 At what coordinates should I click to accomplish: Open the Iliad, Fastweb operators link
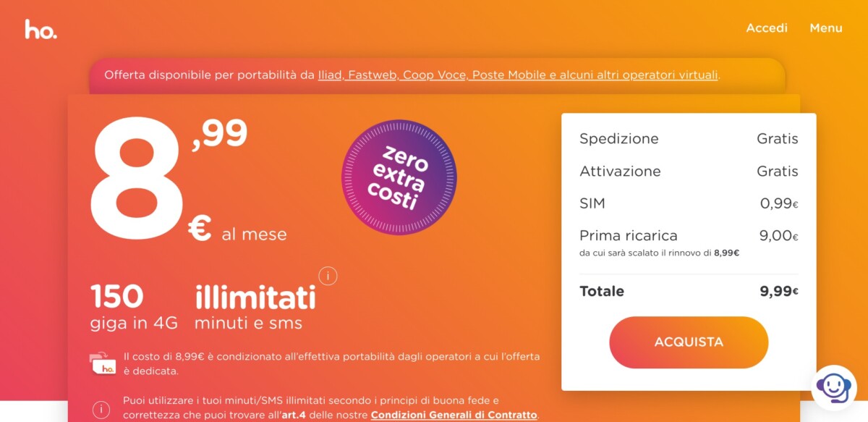519,75
